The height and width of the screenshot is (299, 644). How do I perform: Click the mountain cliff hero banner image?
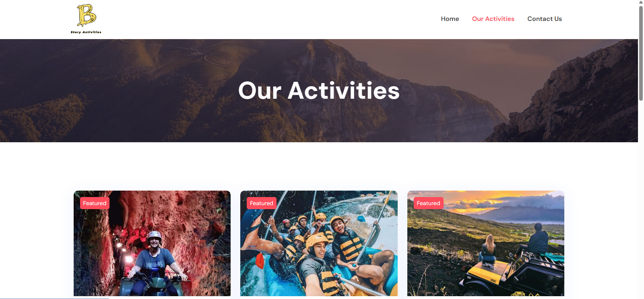pyautogui.click(x=319, y=91)
